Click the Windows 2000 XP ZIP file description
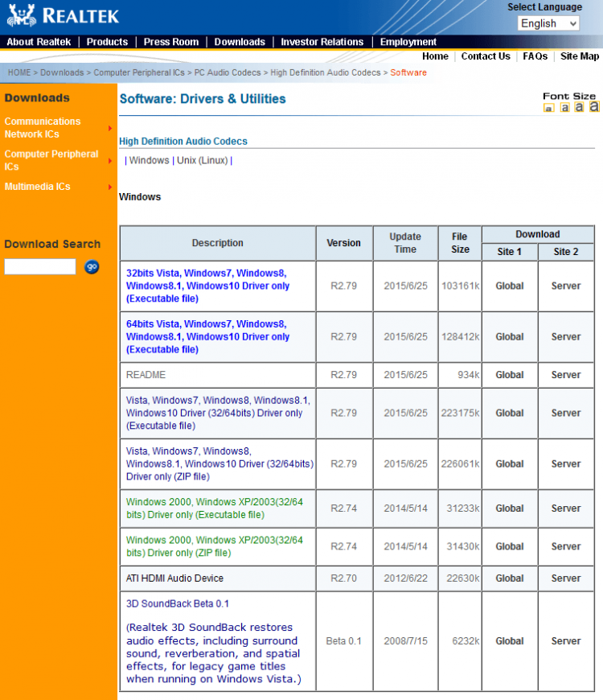Image resolution: width=603 pixels, height=700 pixels. coord(215,546)
